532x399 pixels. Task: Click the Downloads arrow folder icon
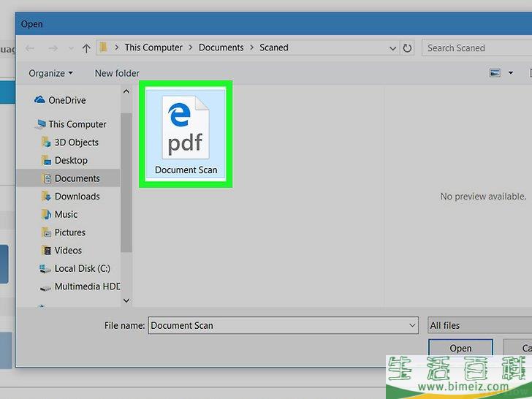click(46, 197)
